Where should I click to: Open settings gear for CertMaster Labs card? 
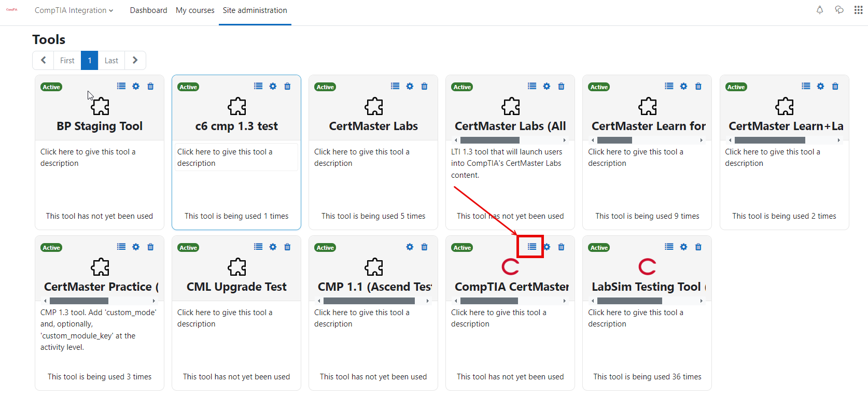coord(410,86)
